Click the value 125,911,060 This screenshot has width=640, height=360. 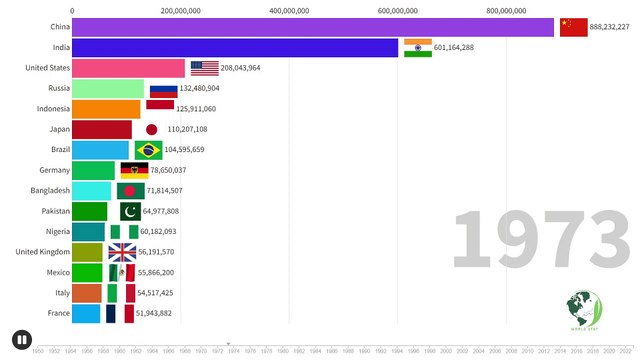(196, 109)
